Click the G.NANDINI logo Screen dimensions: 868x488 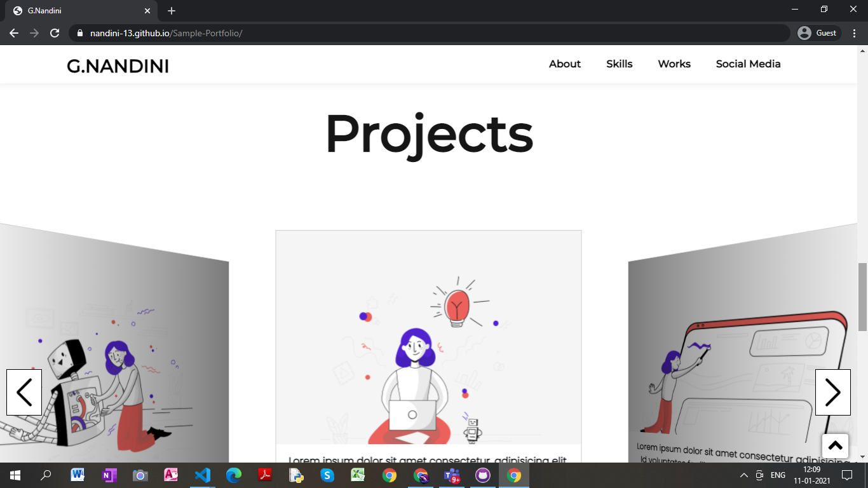tap(118, 65)
